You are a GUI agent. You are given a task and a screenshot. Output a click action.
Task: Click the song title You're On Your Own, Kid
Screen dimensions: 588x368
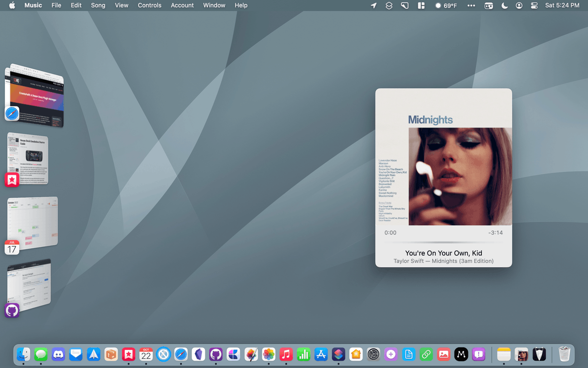[x=443, y=253]
